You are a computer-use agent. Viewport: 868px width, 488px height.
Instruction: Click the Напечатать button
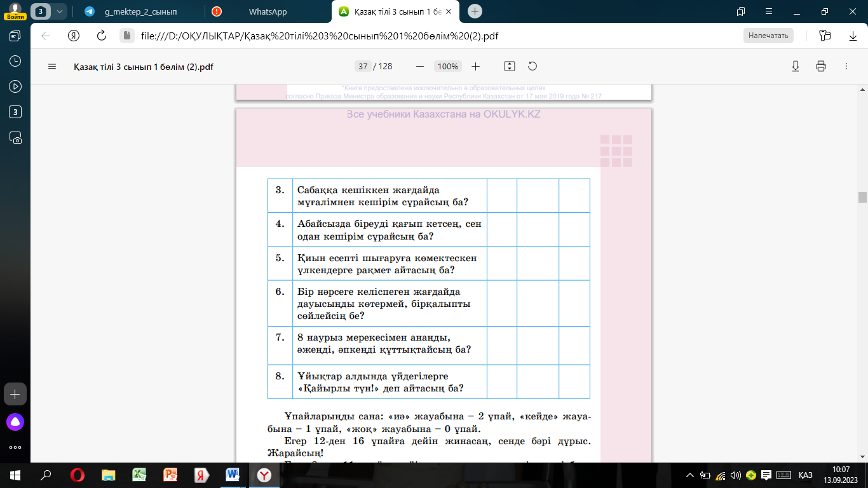768,36
